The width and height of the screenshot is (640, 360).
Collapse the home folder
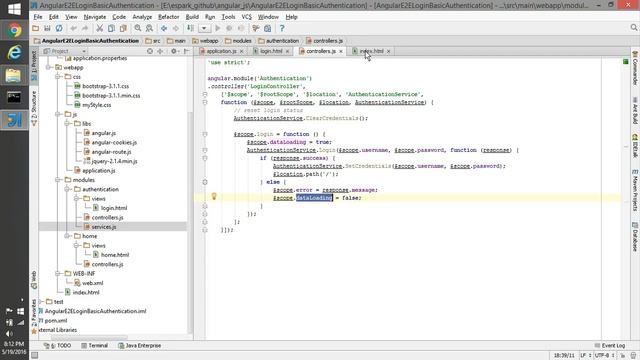(x=68, y=236)
